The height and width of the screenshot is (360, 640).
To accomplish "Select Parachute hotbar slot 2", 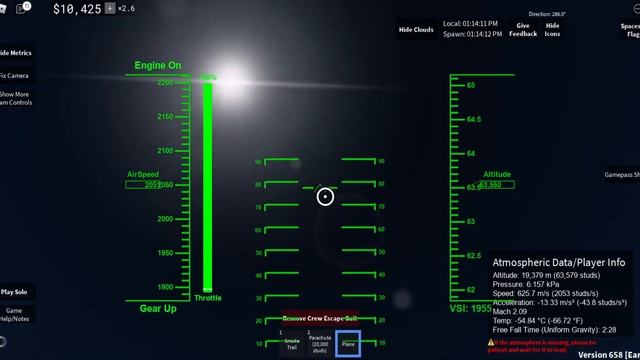I will click(x=320, y=344).
